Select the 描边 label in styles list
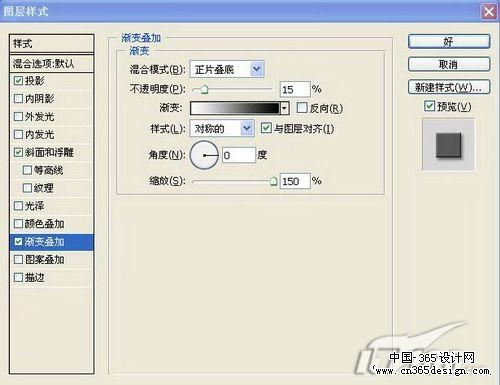Viewport: 500px width, 385px height. 35,277
